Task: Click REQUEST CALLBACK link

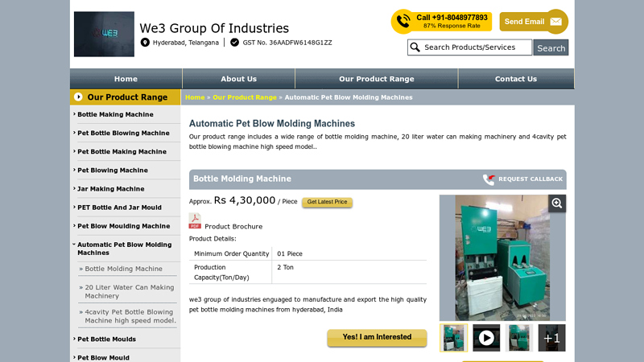Action: [x=530, y=179]
